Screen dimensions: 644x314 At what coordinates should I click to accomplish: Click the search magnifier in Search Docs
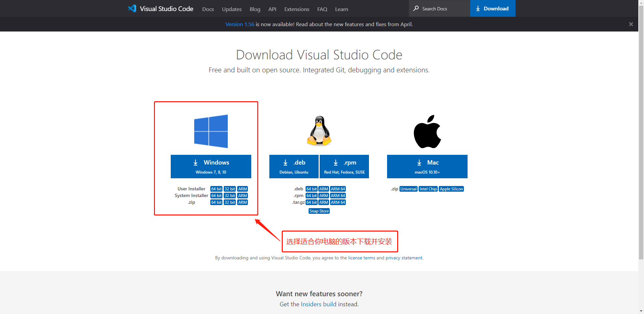(x=416, y=8)
